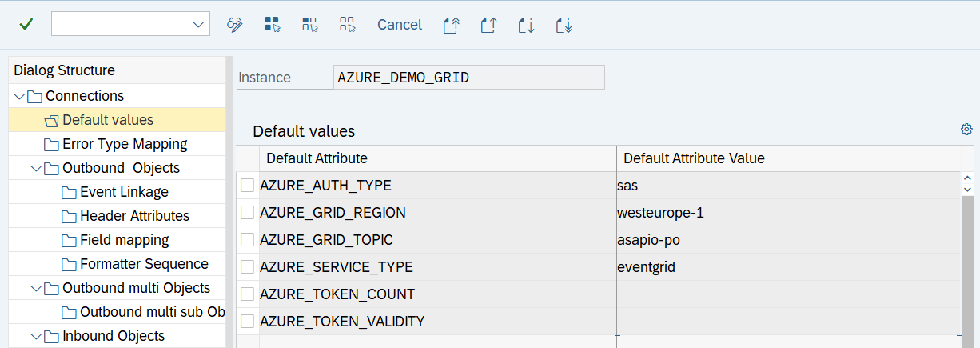This screenshot has width=980, height=348.
Task: Click the value cell 'westeurope-1'
Action: pos(789,213)
